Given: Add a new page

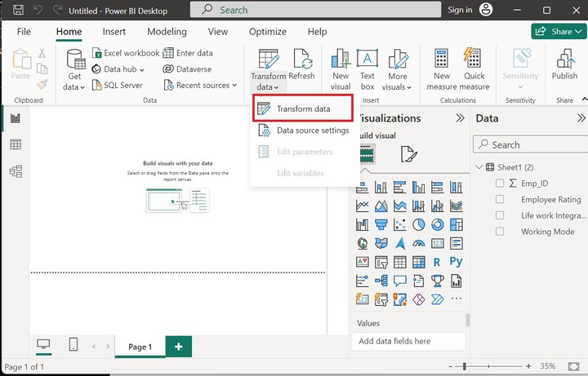Looking at the screenshot, I should 179,347.
